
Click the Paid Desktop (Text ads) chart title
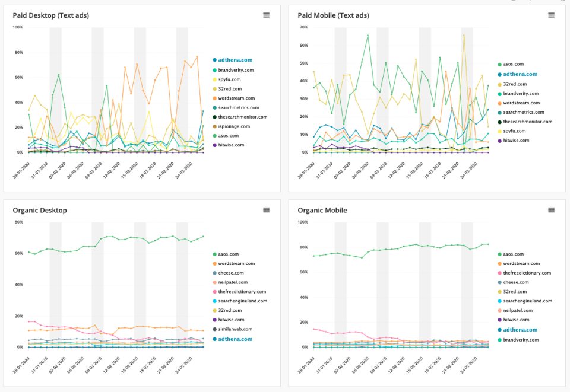pos(51,15)
